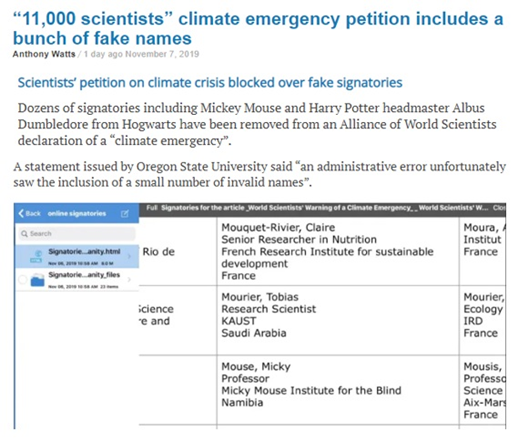Click the Close button in document toolbar

click(499, 208)
